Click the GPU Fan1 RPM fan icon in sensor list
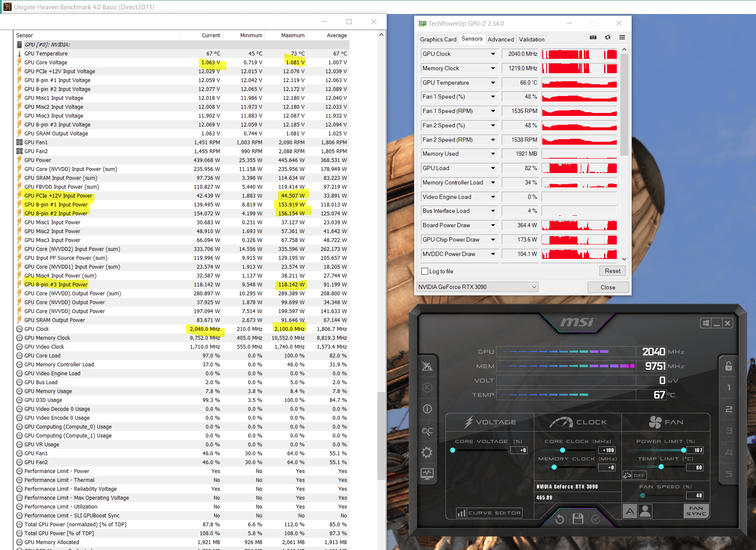This screenshot has height=550, width=756. pyautogui.click(x=19, y=143)
